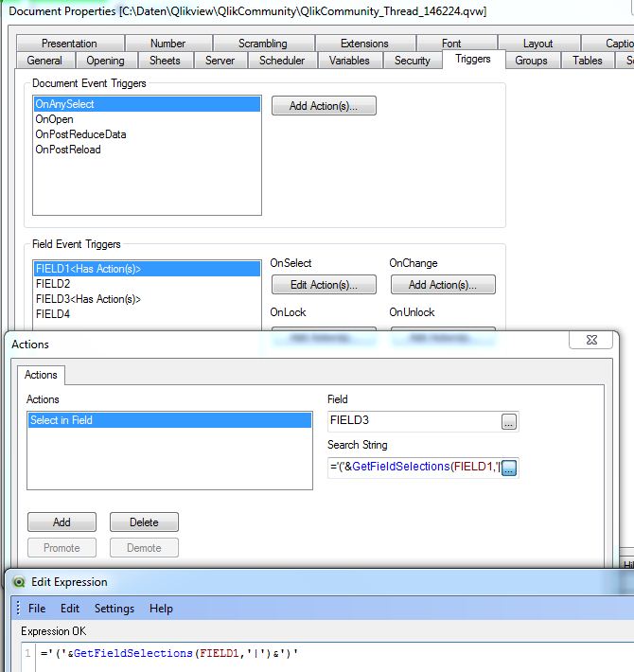Select the Actions tab in Actions dialog
The width and height of the screenshot is (634, 672).
click(41, 375)
